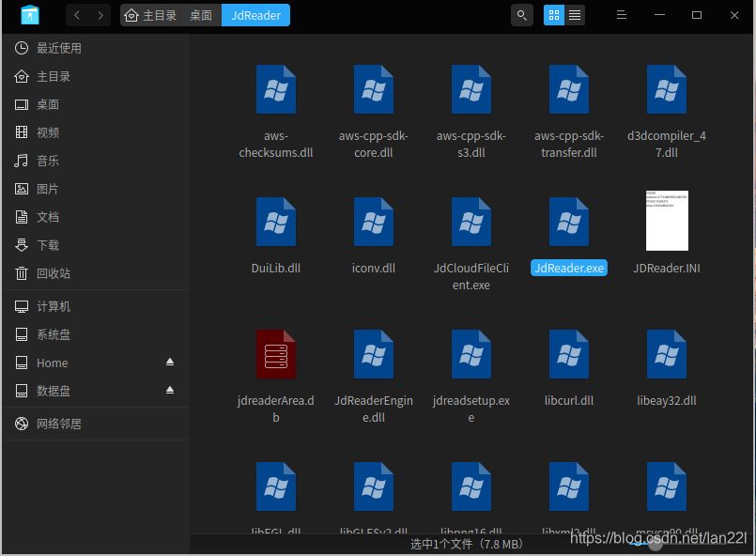Open 主目录 in the sidebar
The image size is (756, 556).
coord(96,76)
